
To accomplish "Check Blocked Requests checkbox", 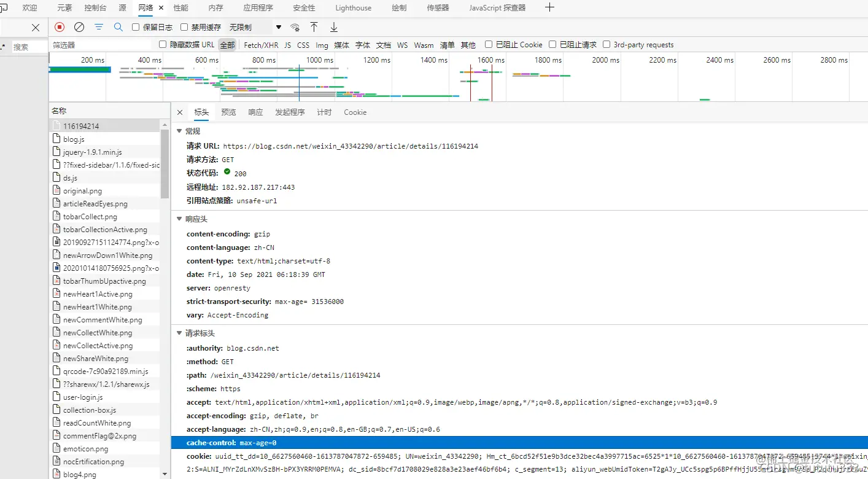I will (552, 44).
